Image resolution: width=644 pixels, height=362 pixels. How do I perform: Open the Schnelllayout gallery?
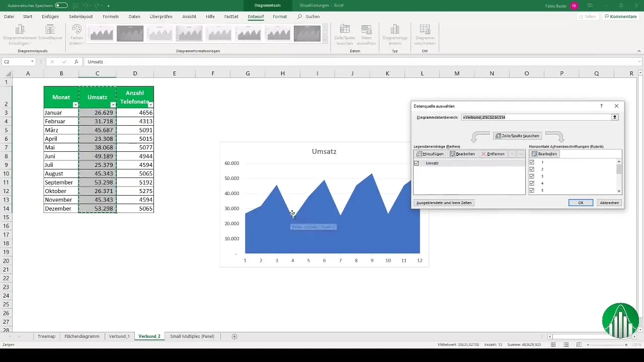pos(50,34)
